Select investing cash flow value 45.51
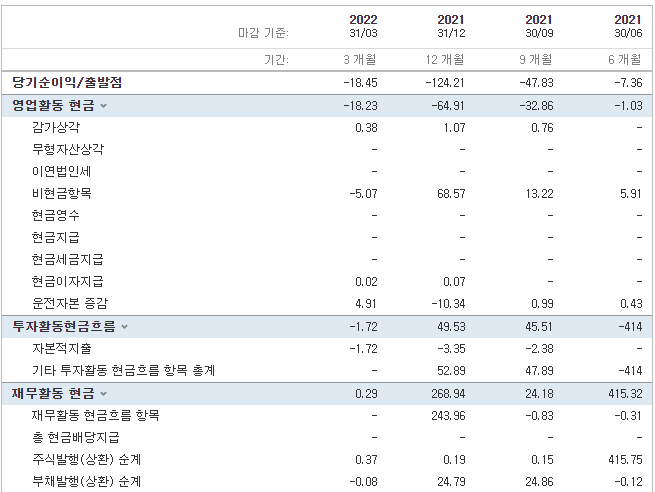Screen dimensions: 655x492 pos(539,327)
